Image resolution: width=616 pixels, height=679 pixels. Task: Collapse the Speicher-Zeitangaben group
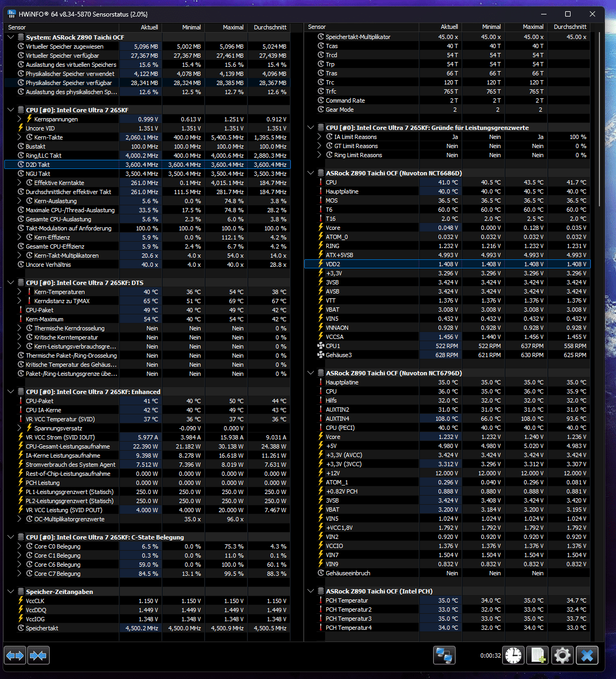pyautogui.click(x=11, y=592)
